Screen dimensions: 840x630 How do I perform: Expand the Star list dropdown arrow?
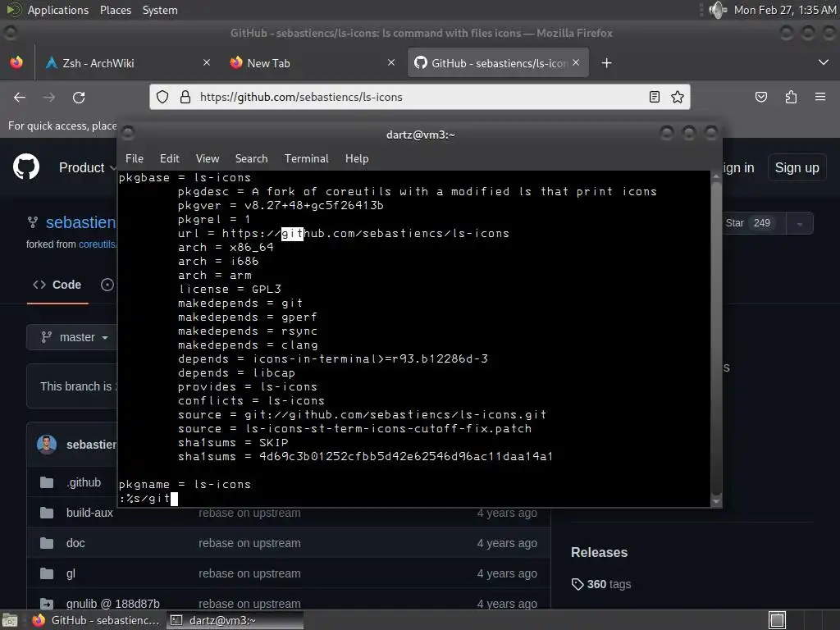(x=799, y=224)
